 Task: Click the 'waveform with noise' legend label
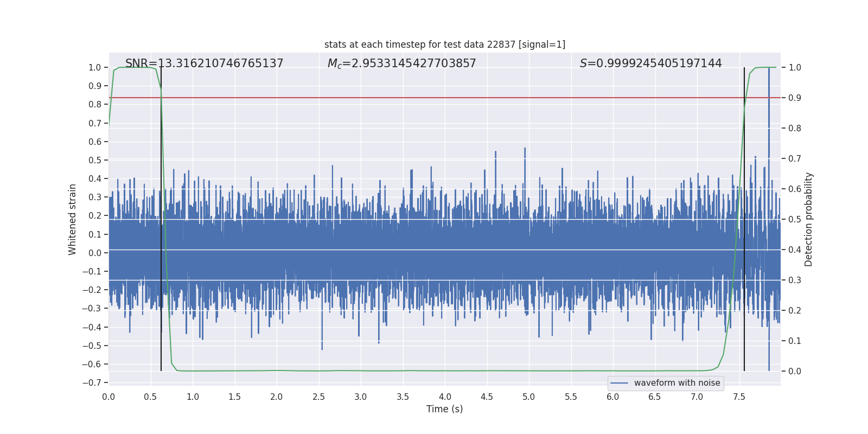[x=676, y=383]
